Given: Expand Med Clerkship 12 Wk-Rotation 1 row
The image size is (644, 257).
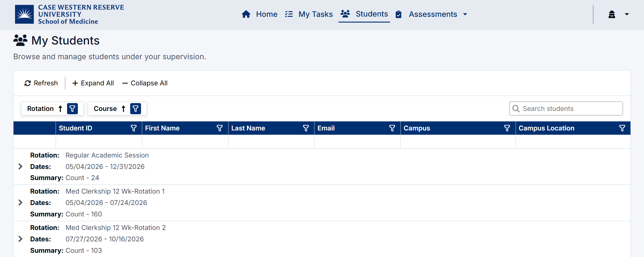Looking at the screenshot, I should coord(20,203).
